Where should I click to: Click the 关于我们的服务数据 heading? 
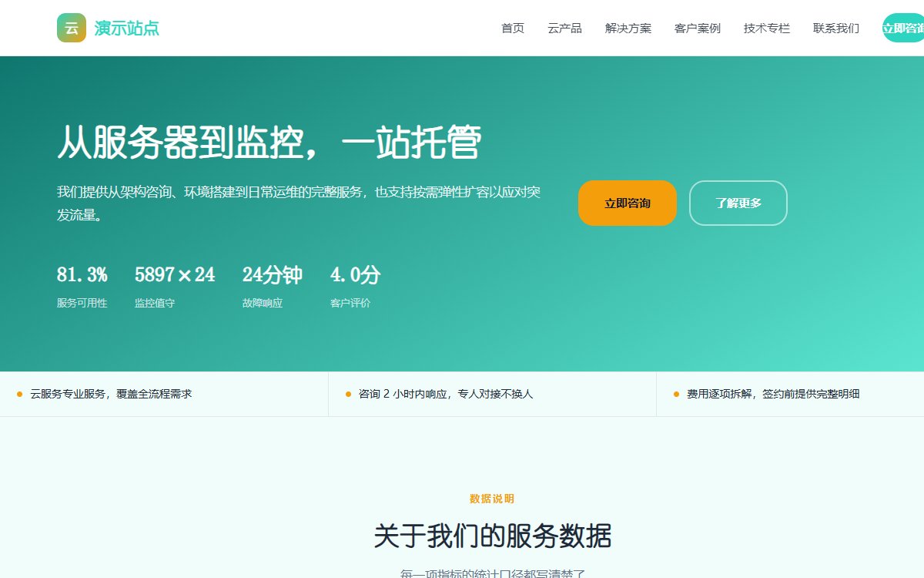[493, 536]
